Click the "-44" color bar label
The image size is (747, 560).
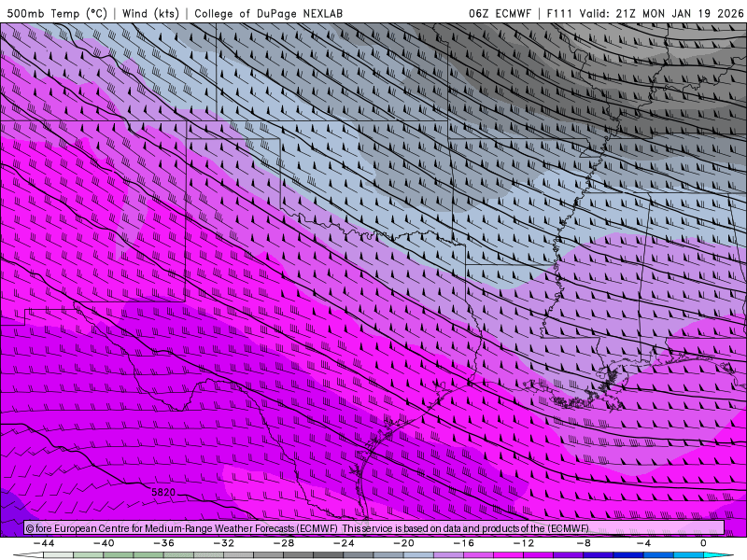coord(44,543)
